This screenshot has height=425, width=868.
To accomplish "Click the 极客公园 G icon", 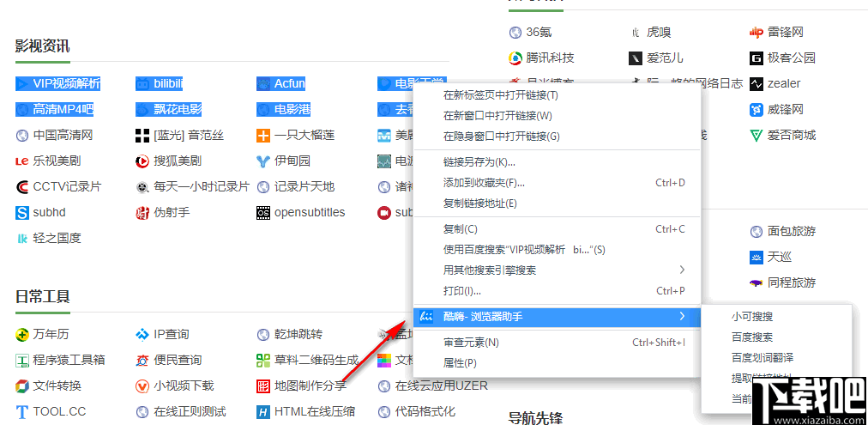I will [x=756, y=58].
